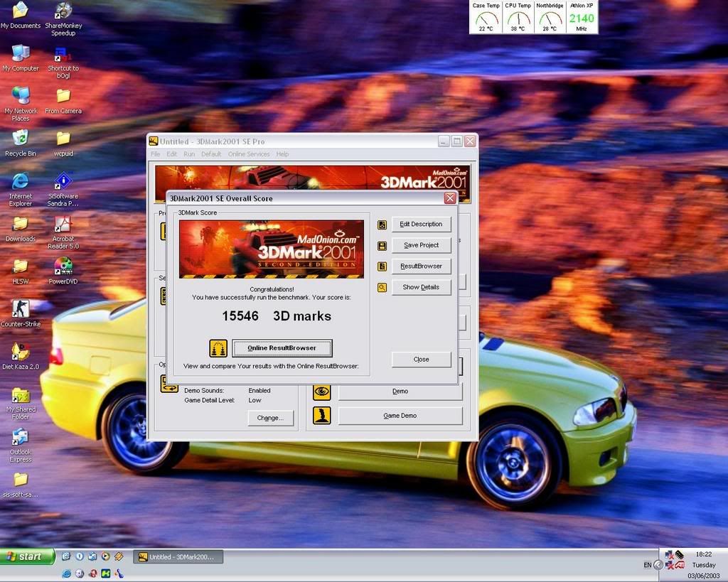Click the Windows Start button
728x582 pixels.
point(28,556)
